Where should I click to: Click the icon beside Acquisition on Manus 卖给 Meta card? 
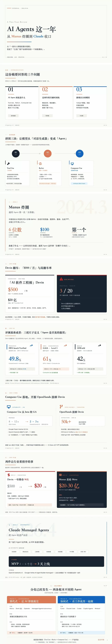pos(60,475)
